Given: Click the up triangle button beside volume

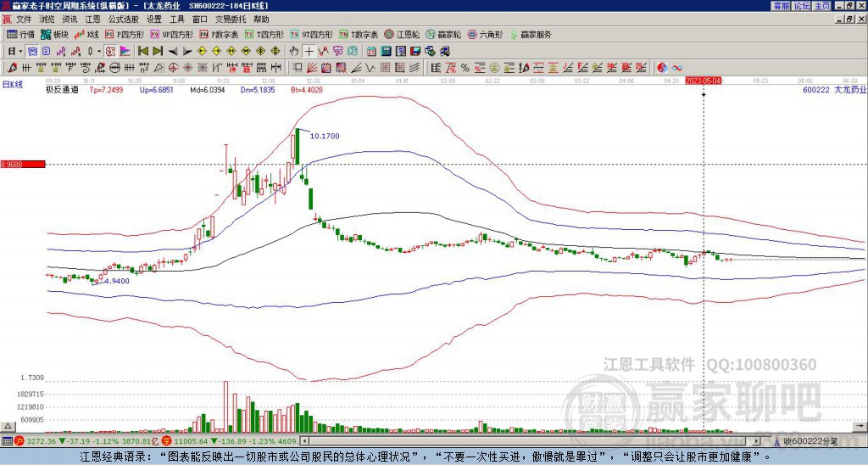Looking at the screenshot, I should pyautogui.click(x=8, y=426).
